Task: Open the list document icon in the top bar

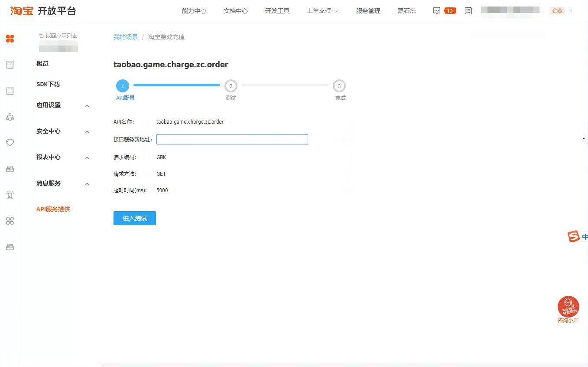Action: (x=468, y=11)
